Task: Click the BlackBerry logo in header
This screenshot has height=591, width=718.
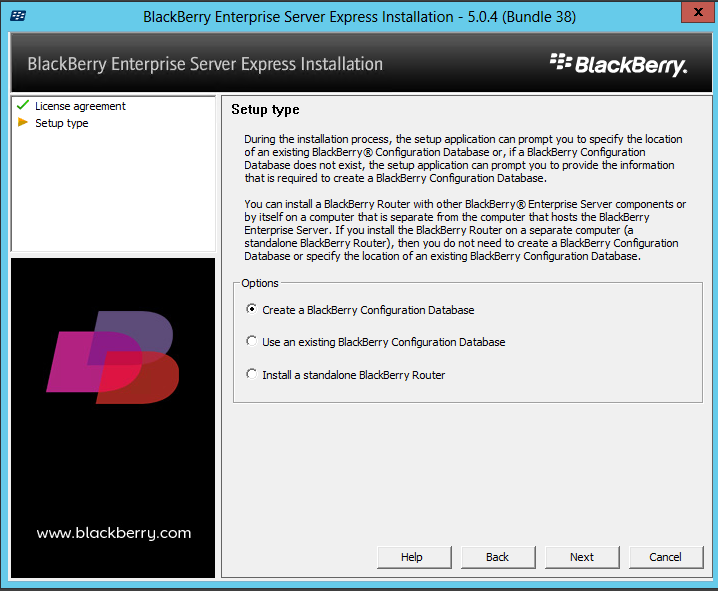Action: click(619, 64)
